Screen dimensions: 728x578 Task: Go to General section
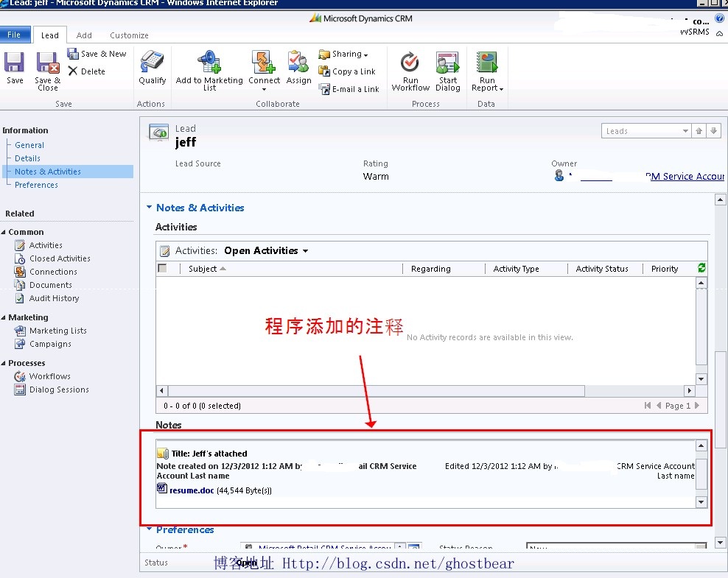pyautogui.click(x=29, y=145)
